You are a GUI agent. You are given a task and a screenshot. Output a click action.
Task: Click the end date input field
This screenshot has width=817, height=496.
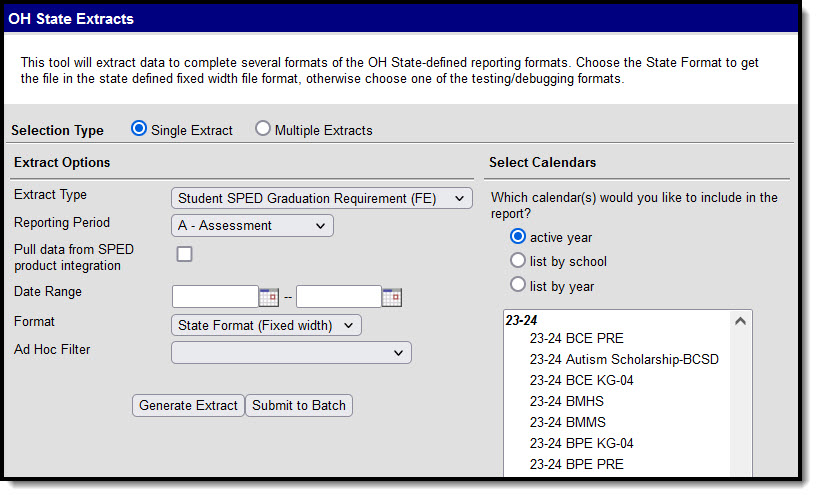339,297
